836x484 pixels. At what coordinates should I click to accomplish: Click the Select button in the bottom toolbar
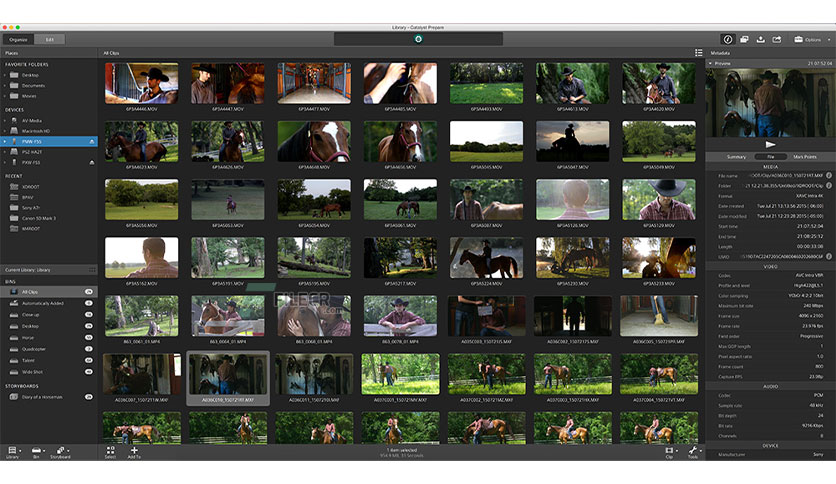110,453
